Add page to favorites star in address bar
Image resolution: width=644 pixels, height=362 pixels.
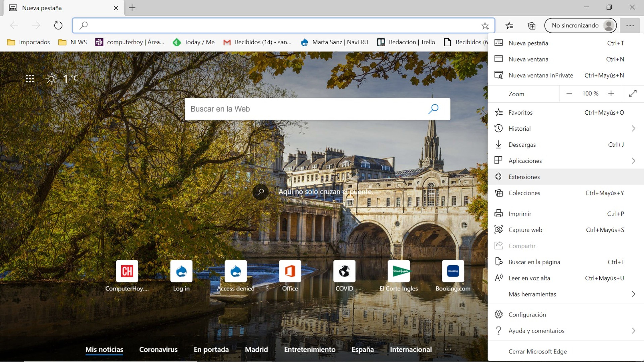(x=485, y=25)
